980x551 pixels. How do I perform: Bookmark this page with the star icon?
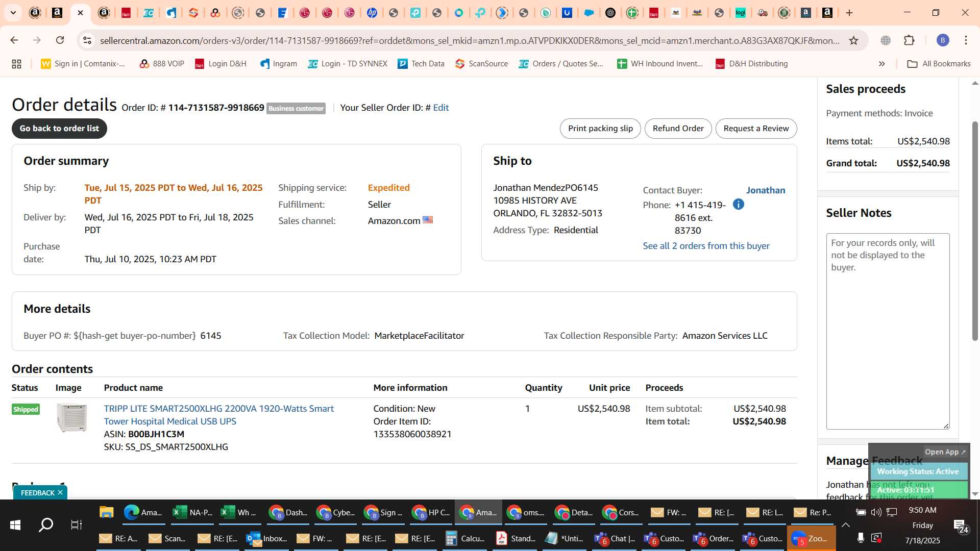coord(853,40)
